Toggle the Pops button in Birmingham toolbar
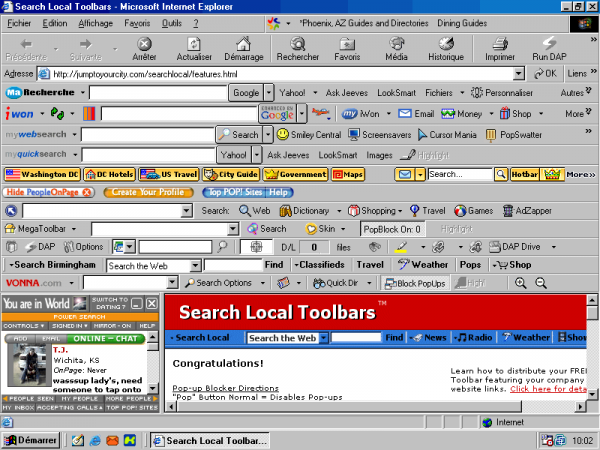600x450 pixels. (470, 265)
